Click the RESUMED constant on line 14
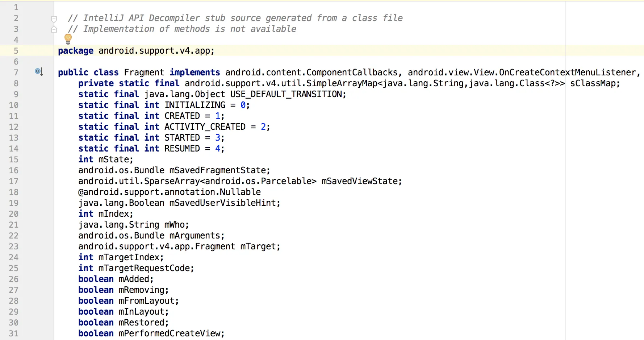 [x=182, y=149]
